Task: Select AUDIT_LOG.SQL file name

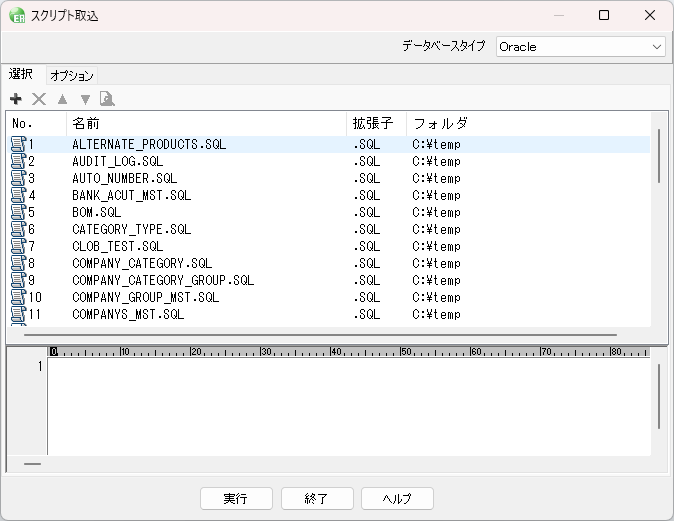Action: [x=118, y=161]
